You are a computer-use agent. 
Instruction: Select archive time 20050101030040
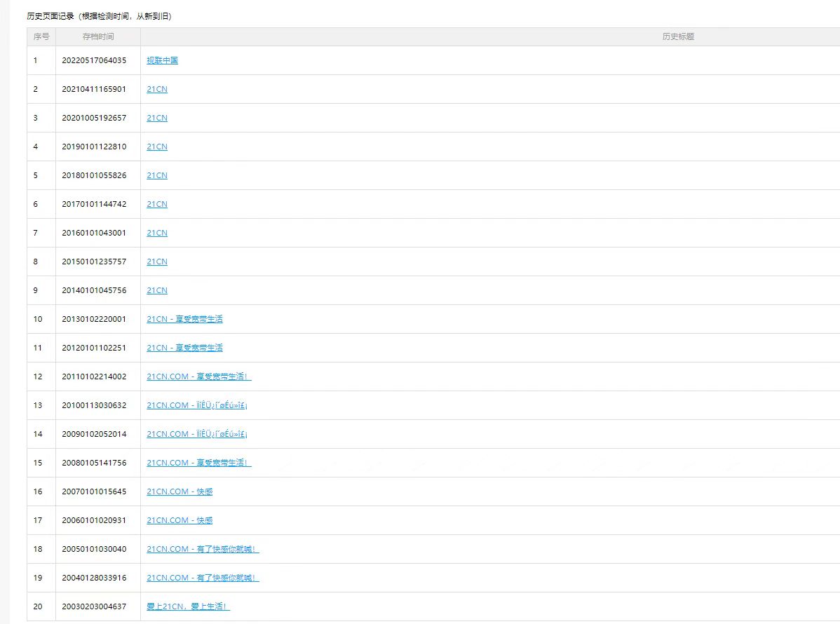94,549
